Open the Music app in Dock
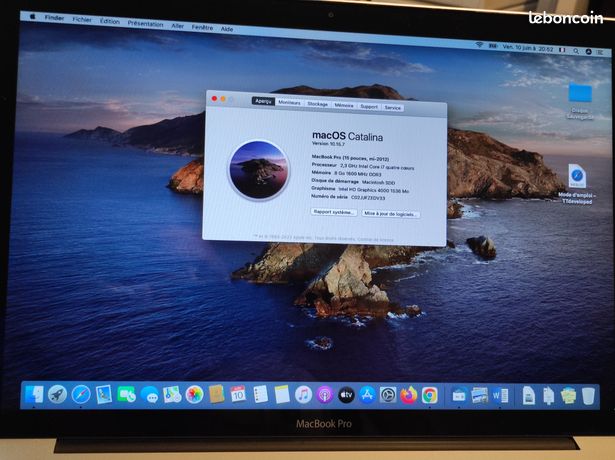 (x=303, y=395)
